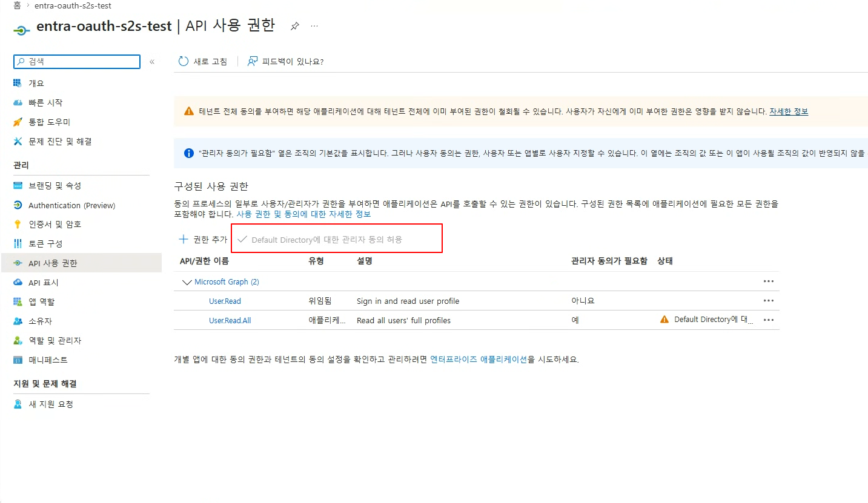Viewport: 868px width, 503px height.
Task: Click the Microsoft Graph (2) link
Action: click(x=227, y=282)
